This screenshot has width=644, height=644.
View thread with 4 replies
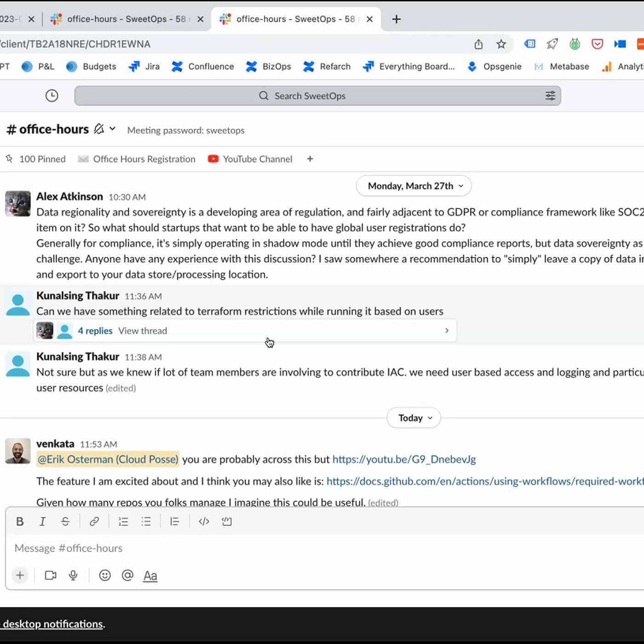142,331
